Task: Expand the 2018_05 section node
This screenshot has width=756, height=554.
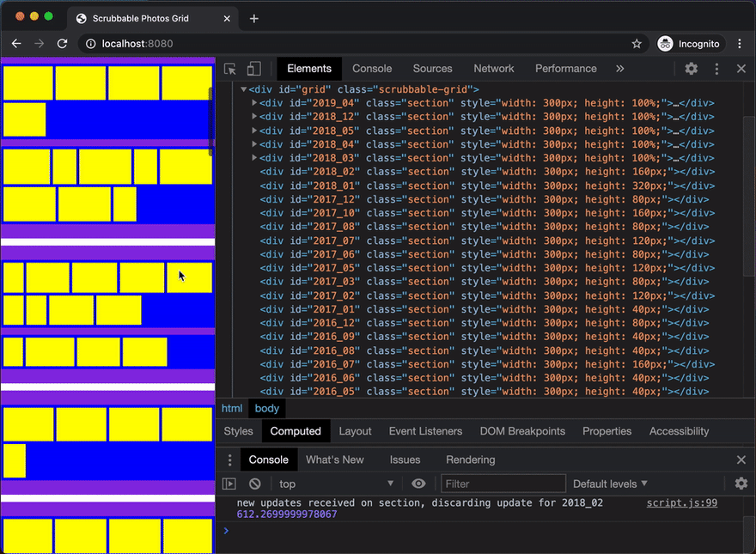Action: 254,131
